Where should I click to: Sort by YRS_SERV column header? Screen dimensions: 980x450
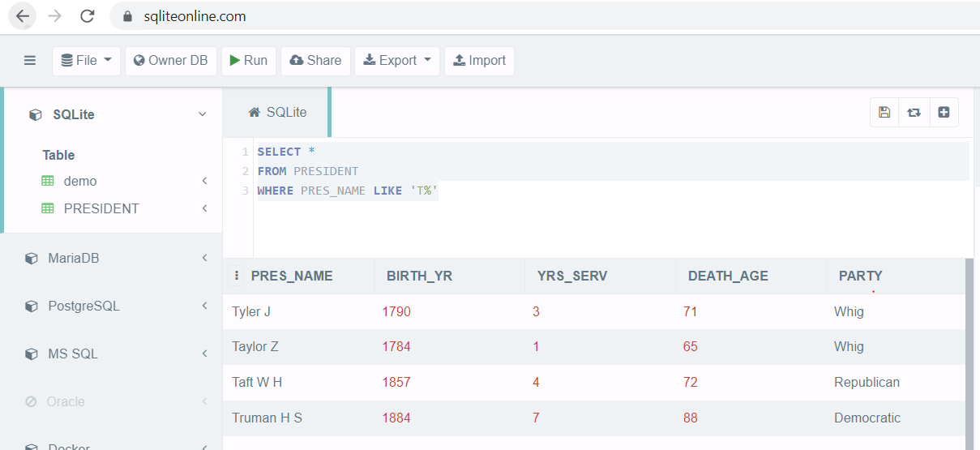(x=572, y=276)
